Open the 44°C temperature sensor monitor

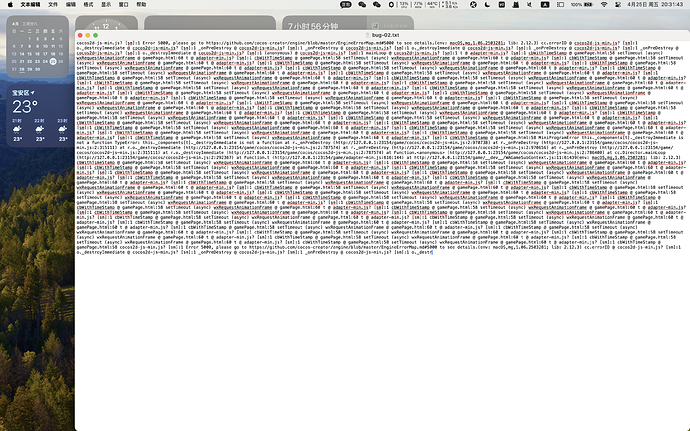point(432,4)
